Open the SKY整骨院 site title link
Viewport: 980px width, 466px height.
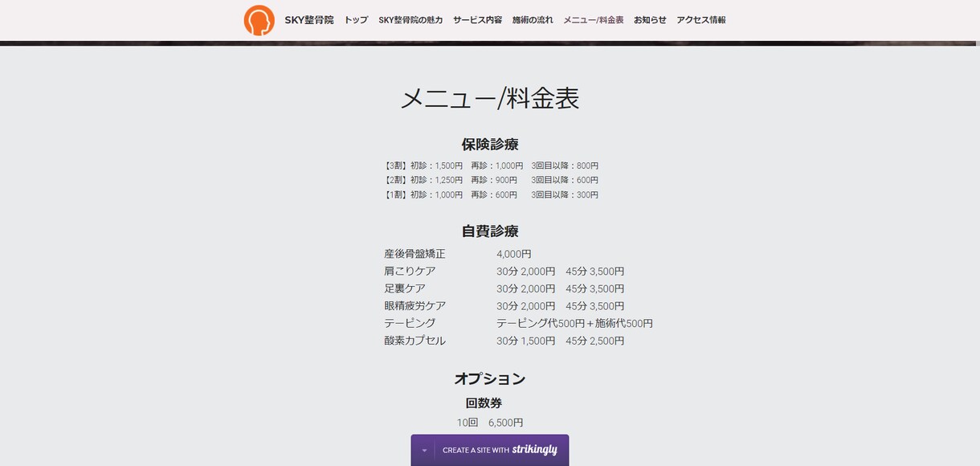309,20
